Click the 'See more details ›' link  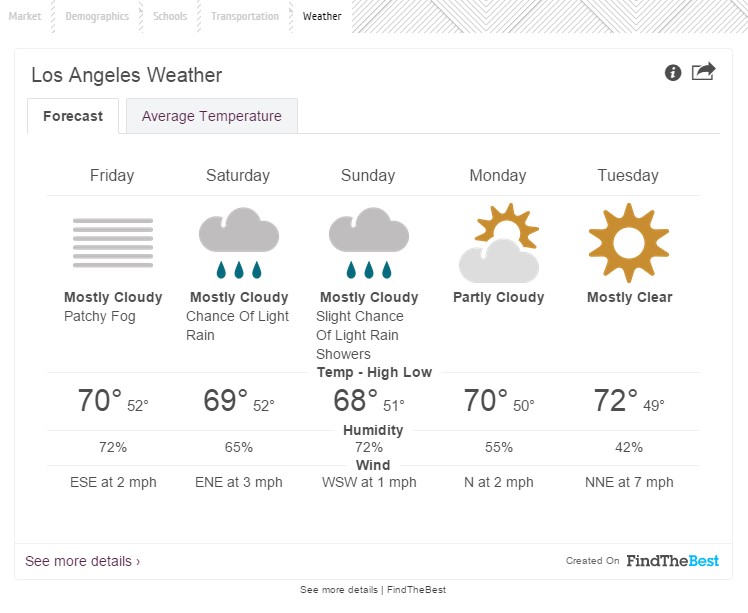coord(83,561)
